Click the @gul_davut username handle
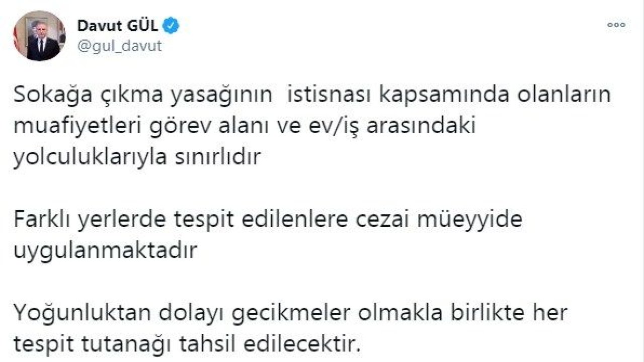 point(120,45)
